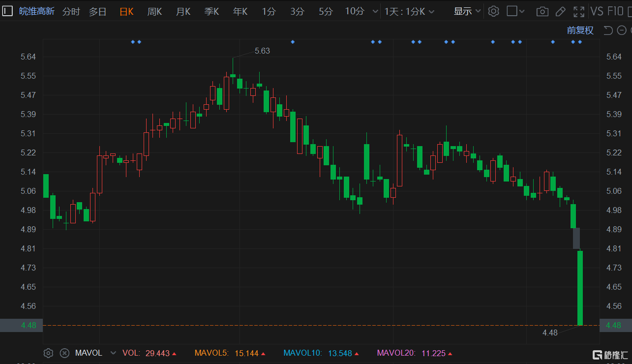Screen dimensions: 632x364
Task: Switch to the 周K weekly chart tab
Action: 154,11
